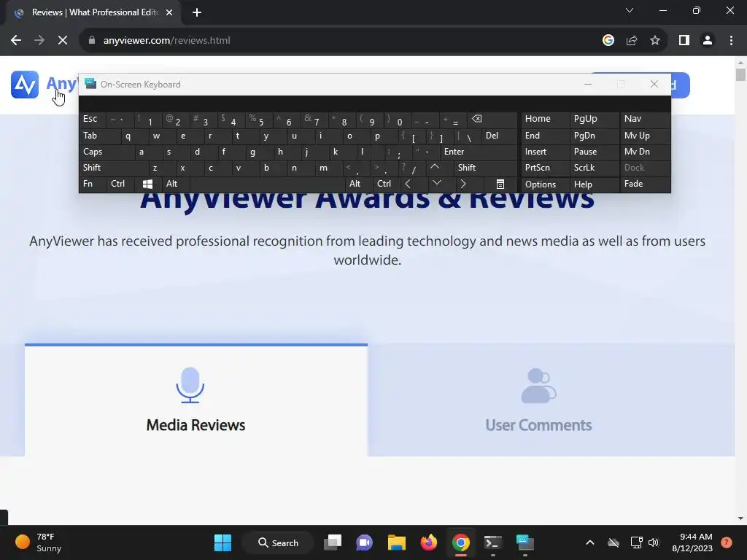Go back with the browser back arrow
Image resolution: width=747 pixels, height=560 pixels.
16,41
